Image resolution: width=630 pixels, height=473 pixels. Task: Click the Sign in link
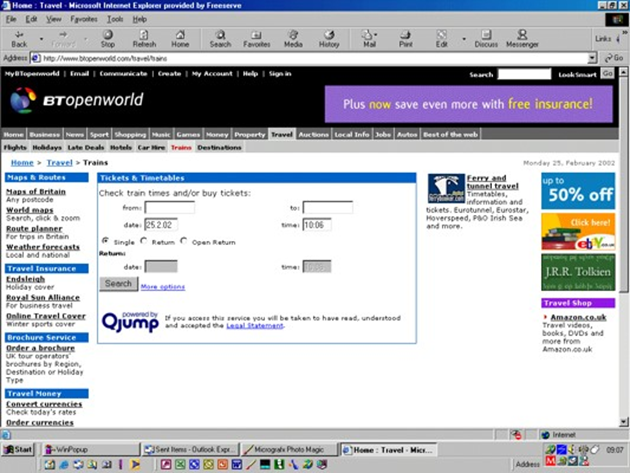click(x=280, y=74)
